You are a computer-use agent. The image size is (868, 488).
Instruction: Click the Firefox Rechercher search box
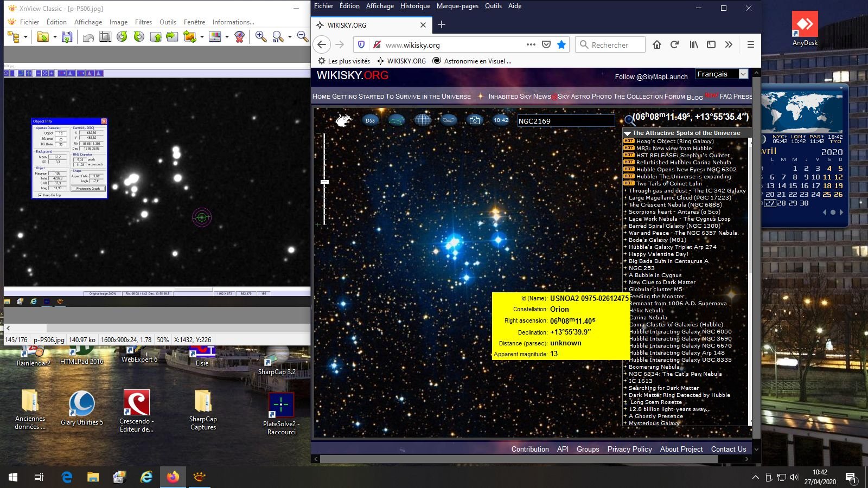click(610, 44)
